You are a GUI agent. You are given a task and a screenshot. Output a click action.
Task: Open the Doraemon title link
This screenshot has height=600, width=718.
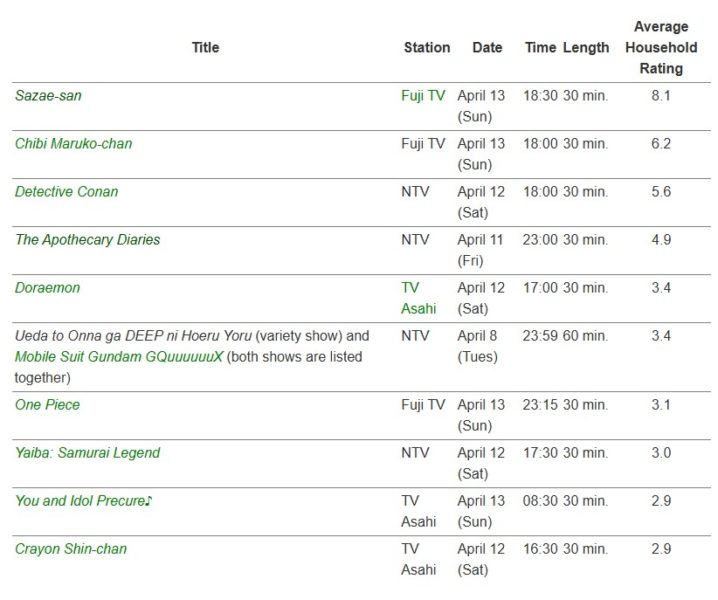(47, 288)
